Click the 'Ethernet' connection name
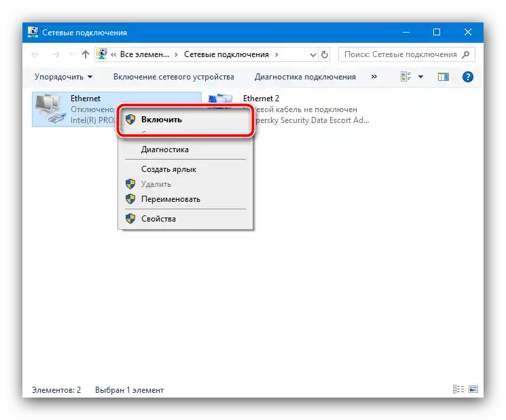The width and height of the screenshot is (506, 420). (x=85, y=99)
